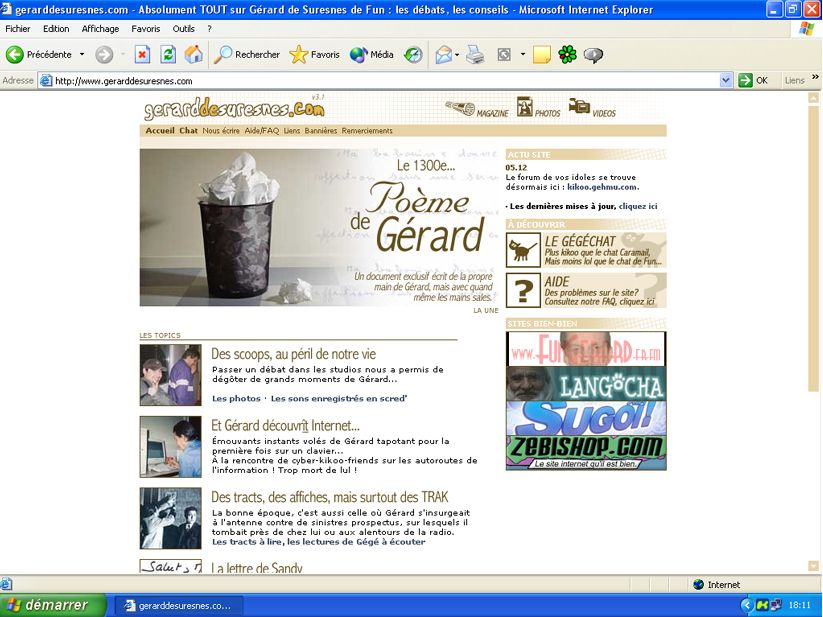Screen dimensions: 823x617
Task: Open the Messenger speech bubble icon
Action: [593, 55]
